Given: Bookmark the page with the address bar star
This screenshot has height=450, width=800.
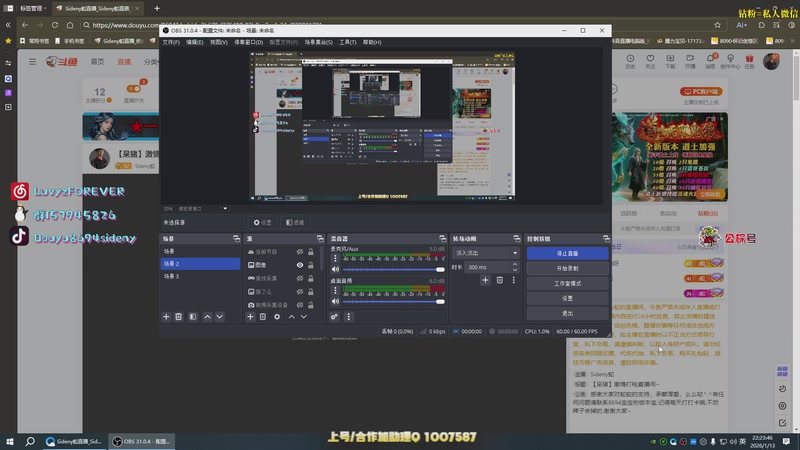Looking at the screenshot, I should coord(717,24).
